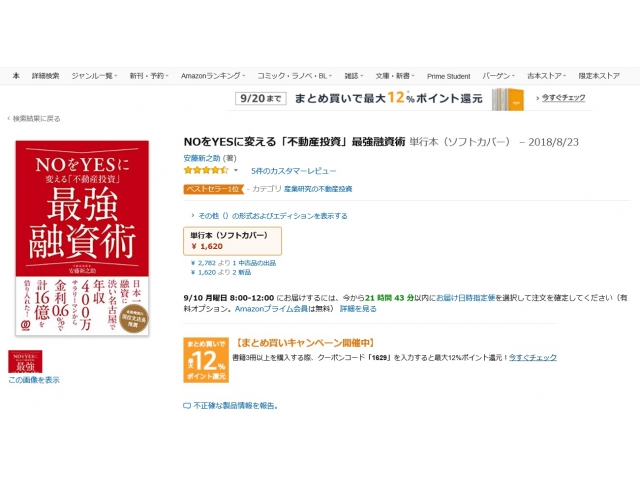Click the ベストセラー1位 orange badge

tap(213, 189)
